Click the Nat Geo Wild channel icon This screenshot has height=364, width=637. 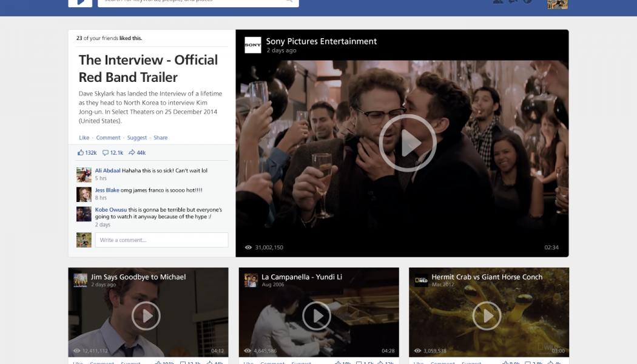(421, 280)
